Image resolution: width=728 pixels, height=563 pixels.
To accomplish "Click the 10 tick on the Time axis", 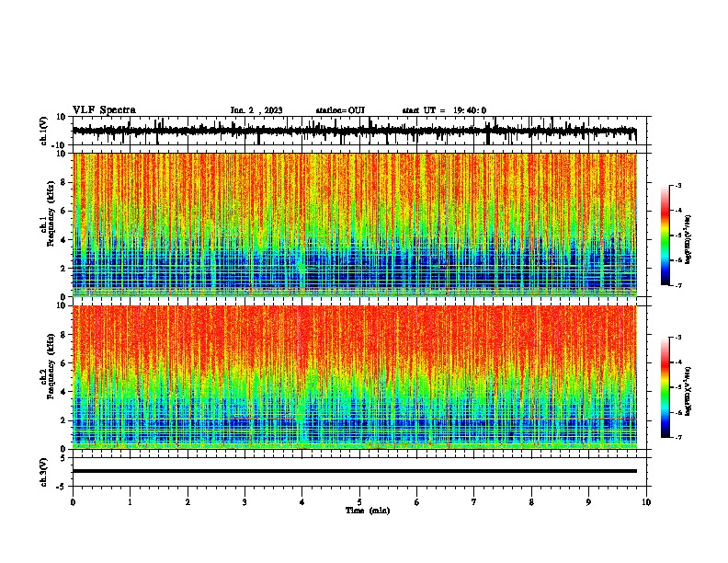I will pyautogui.click(x=646, y=502).
